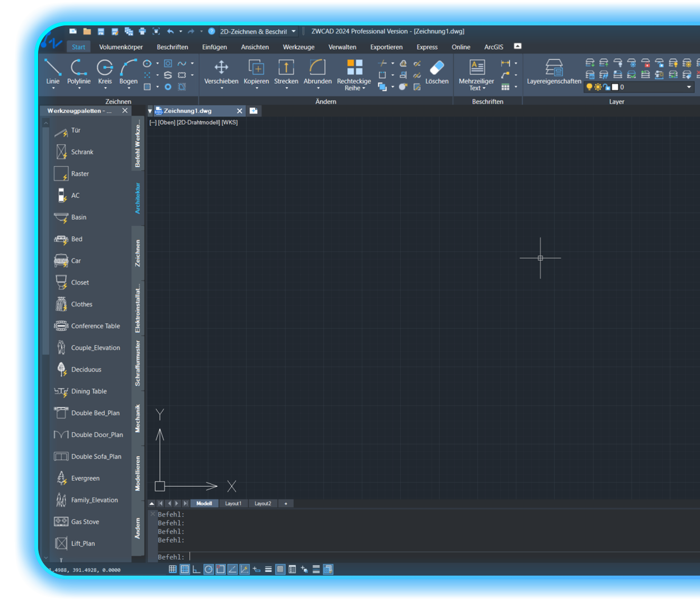Expand the undo history dropdown arrow

(x=180, y=31)
